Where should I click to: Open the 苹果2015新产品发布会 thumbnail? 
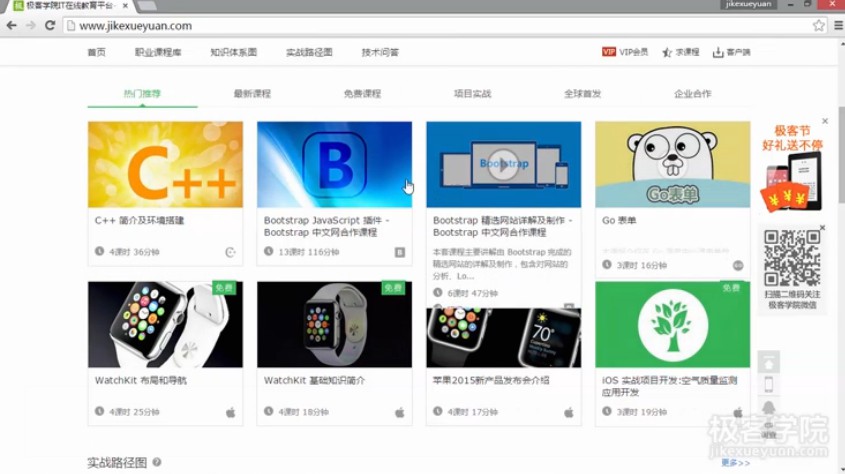click(504, 338)
